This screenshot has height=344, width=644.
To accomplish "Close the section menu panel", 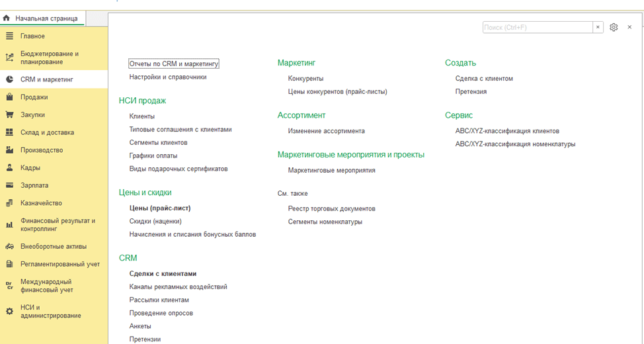I will coord(629,27).
